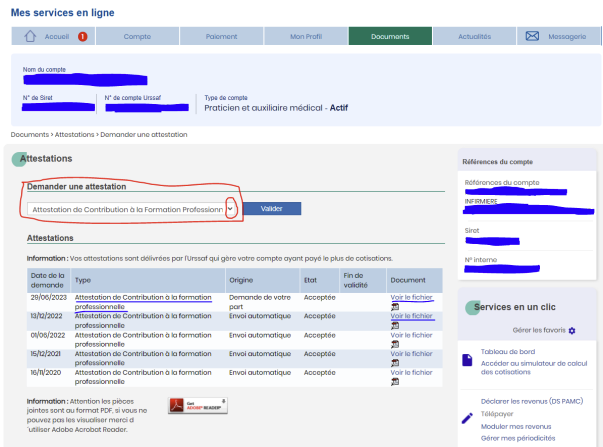
Task: Click the Get Adobe Reader badge
Action: pos(197,404)
